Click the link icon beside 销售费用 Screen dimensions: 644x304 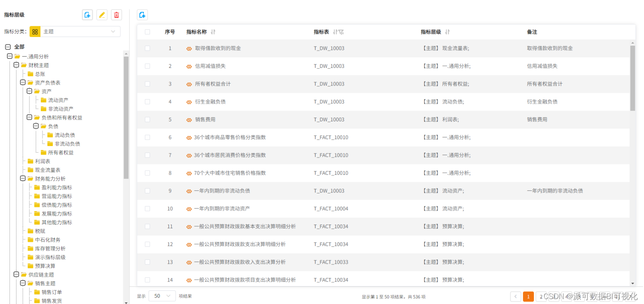189,120
